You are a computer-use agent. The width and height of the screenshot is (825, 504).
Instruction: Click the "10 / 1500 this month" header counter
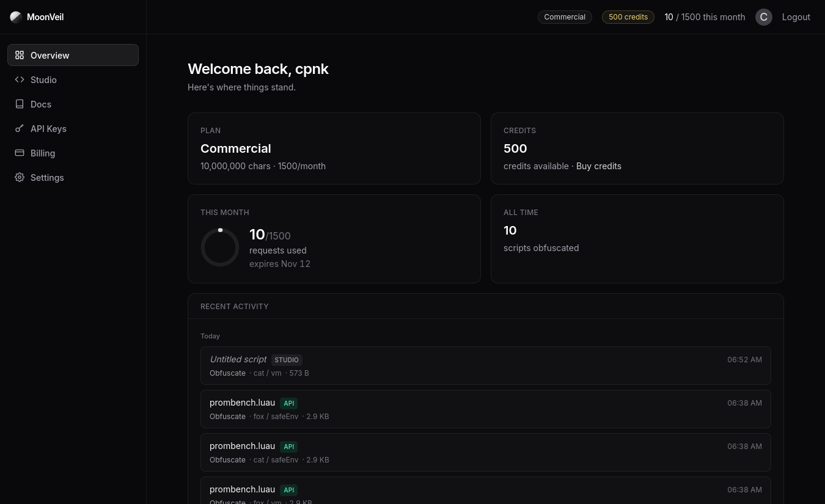coord(705,17)
